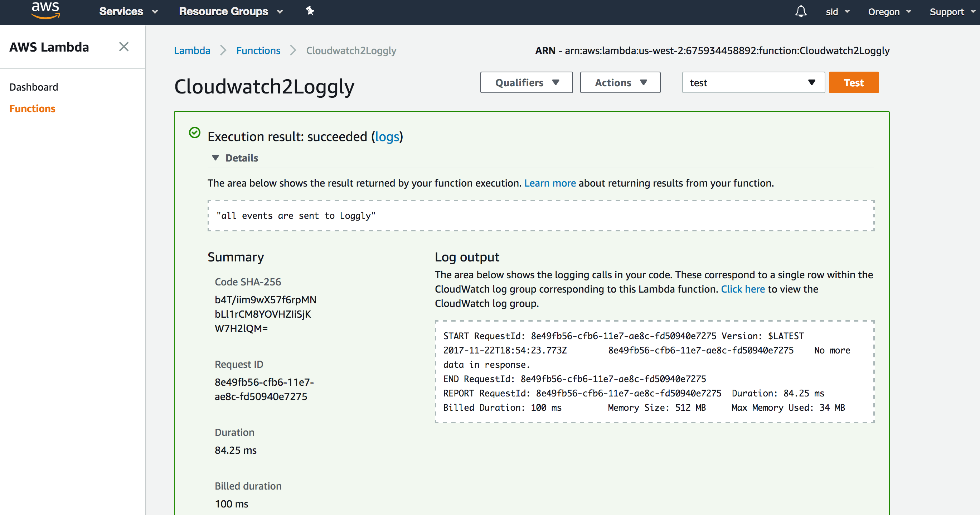This screenshot has width=980, height=515.
Task: Click the START RequestId log line
Action: coord(623,336)
